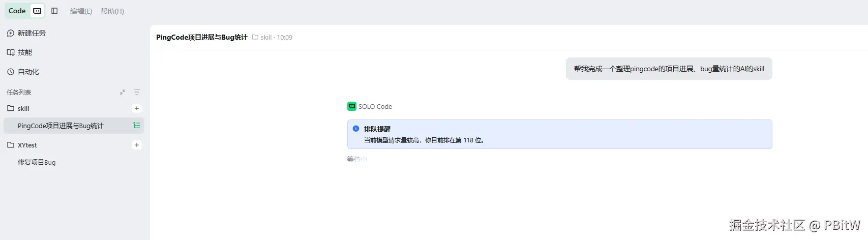The image size is (868, 240).
Task: Click the 排队提醒 heading
Action: point(377,129)
